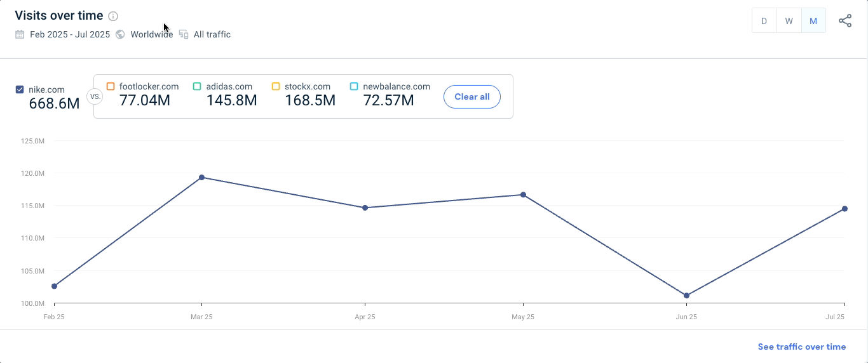The height and width of the screenshot is (363, 868).
Task: Click the Feb 2025 - Jul 2025 date text
Action: 70,34
